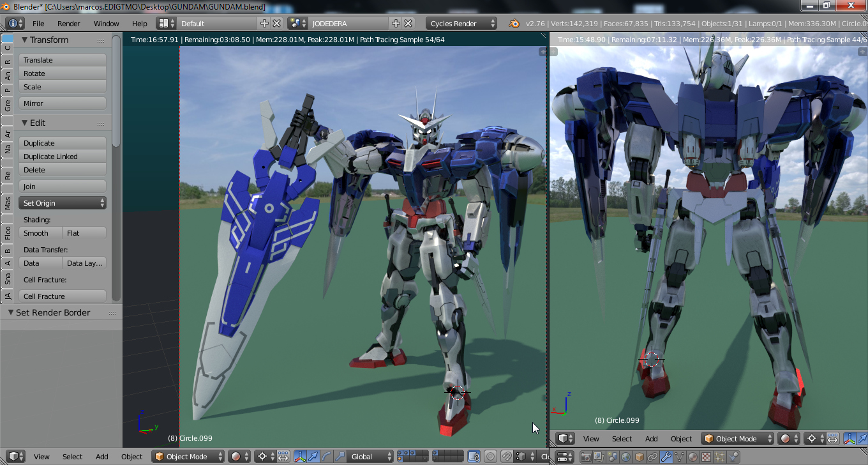Screen dimensions: 868x465
Task: Open the Render menu
Action: 69,24
